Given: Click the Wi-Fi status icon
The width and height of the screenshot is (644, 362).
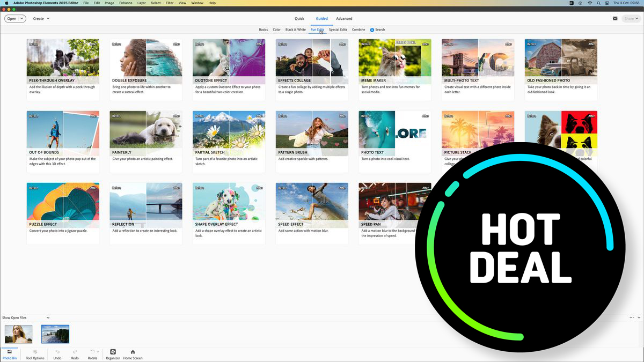Looking at the screenshot, I should pos(590,3).
